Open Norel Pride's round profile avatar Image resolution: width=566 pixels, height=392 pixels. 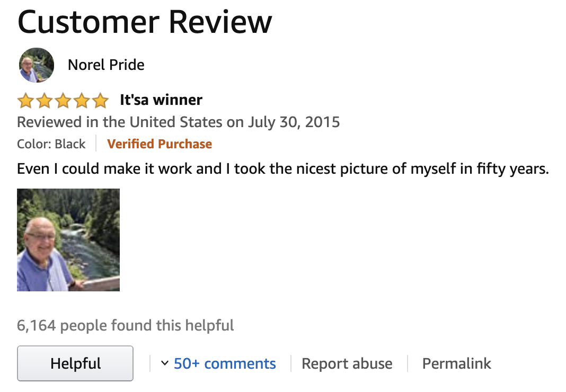(37, 65)
